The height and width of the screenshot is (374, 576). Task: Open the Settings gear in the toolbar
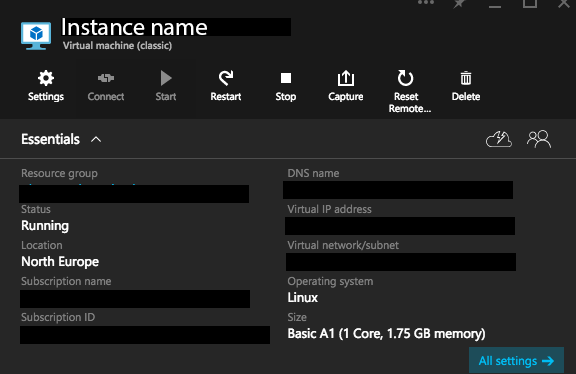tap(46, 86)
